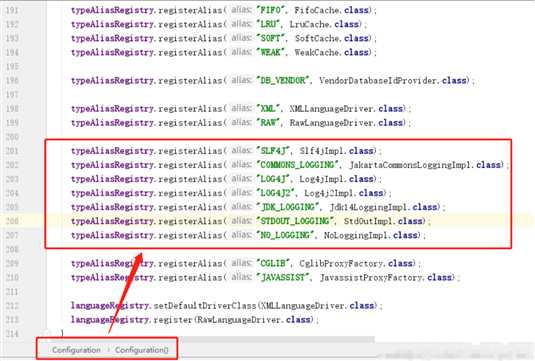Click line number 201 in the gutter
Image resolution: width=535 pixels, height=361 pixels.
pos(12,151)
